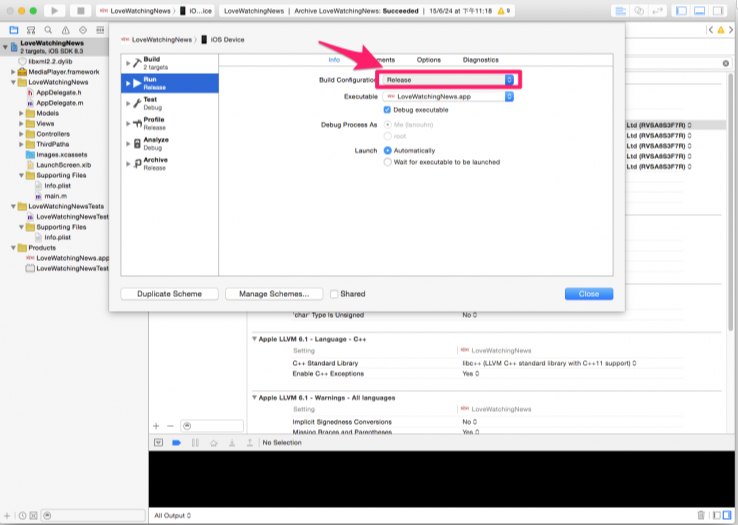Screen dimensions: 738x525
Task: Collapse Apple LLVM 6.1 Language C++ section
Action: pyautogui.click(x=254, y=339)
